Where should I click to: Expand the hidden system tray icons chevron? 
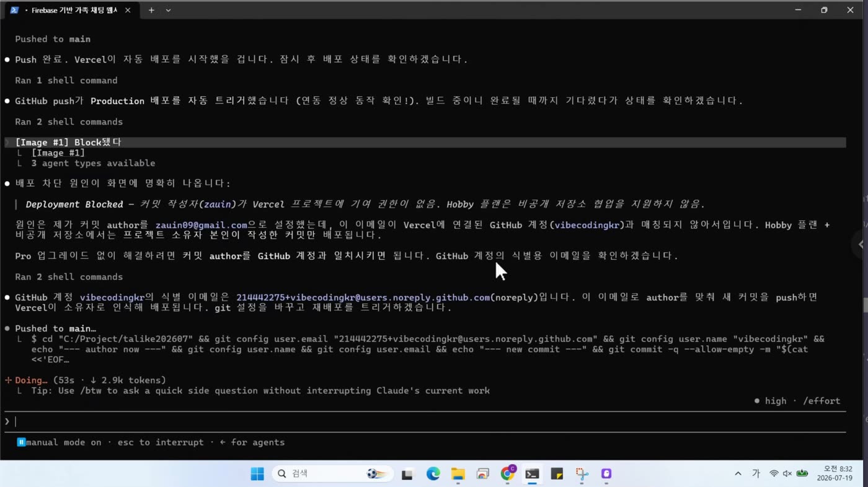tap(738, 473)
